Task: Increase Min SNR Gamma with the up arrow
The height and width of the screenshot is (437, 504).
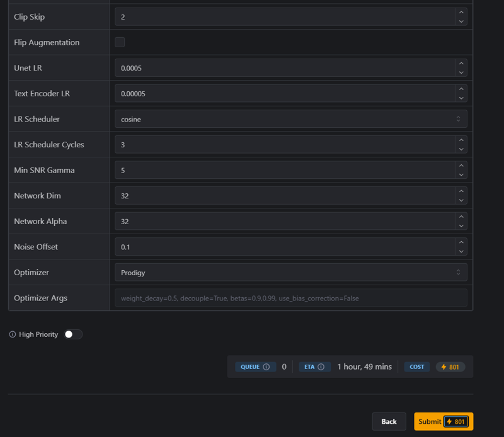Action: 461,166
